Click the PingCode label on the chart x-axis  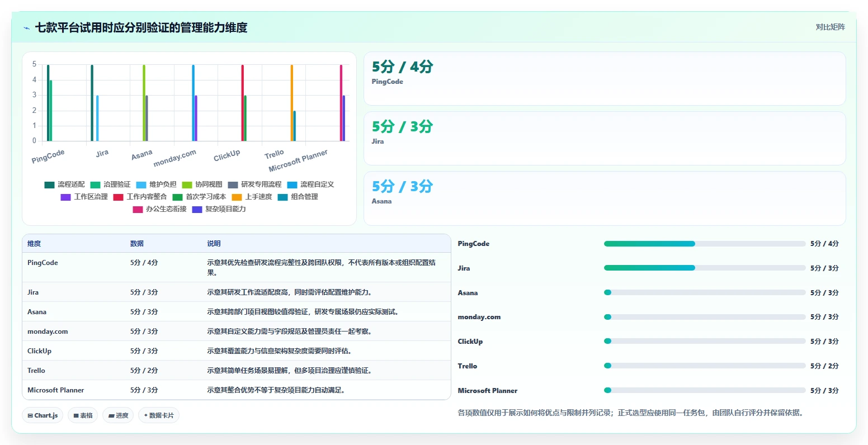point(48,156)
